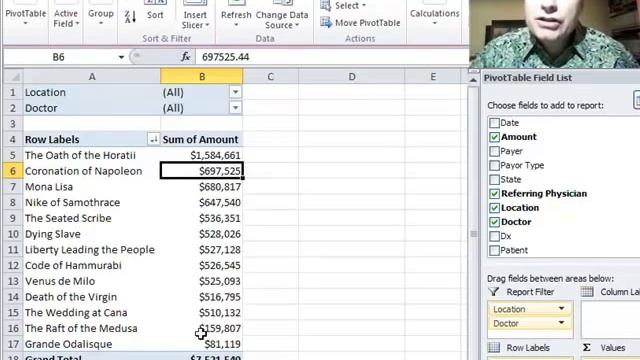Uncheck the Doctor field checkbox
This screenshot has width=640, height=360.
pyautogui.click(x=494, y=222)
